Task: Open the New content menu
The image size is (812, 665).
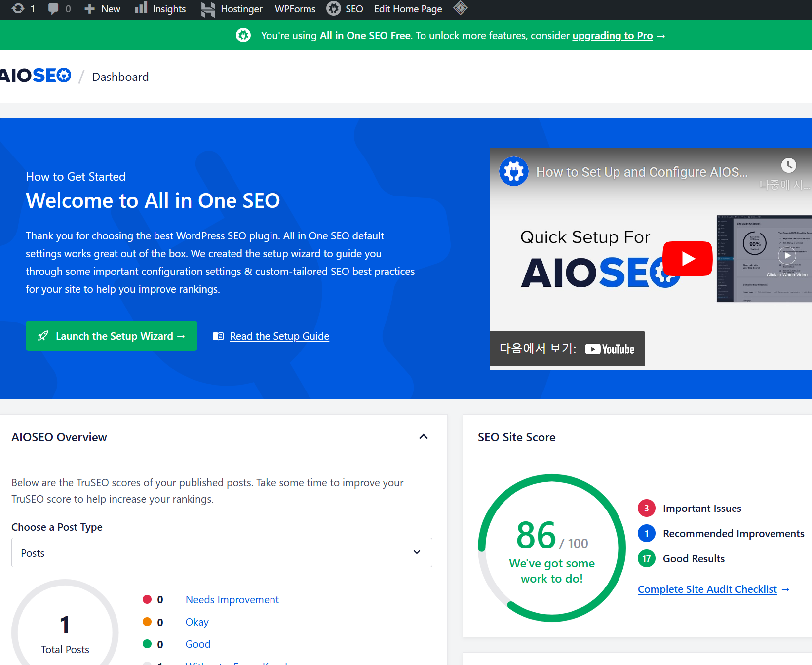Action: pyautogui.click(x=102, y=9)
